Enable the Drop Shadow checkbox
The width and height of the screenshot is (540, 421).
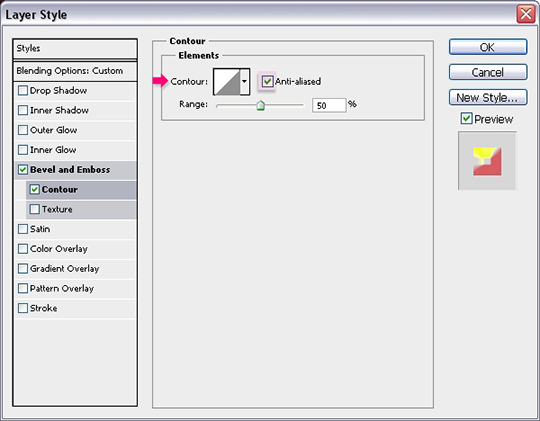(23, 91)
